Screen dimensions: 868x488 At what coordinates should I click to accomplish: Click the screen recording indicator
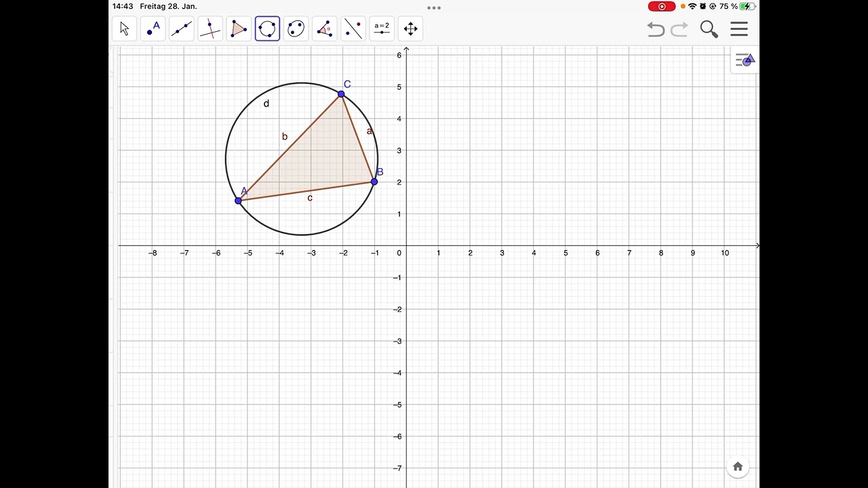pyautogui.click(x=662, y=6)
